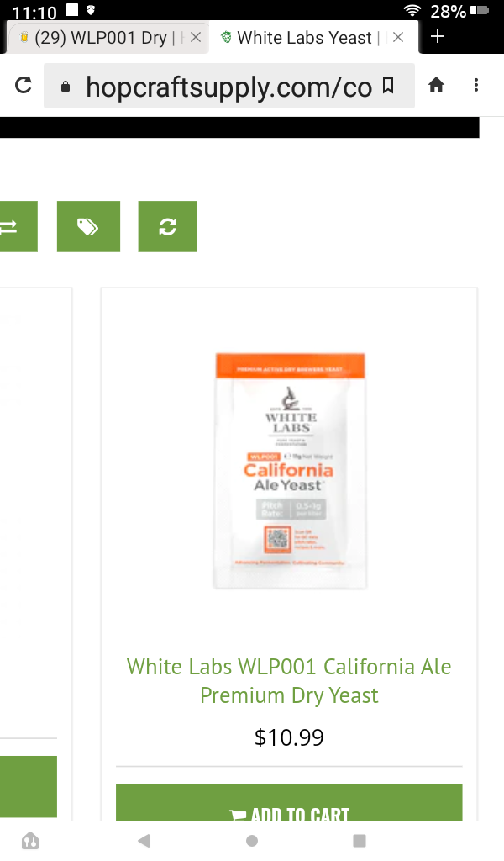Select the White Labs Yeast tab
The image size is (504, 861).
303,37
